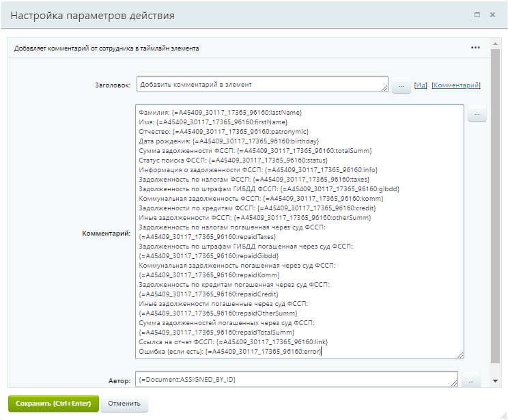Click the vertical scrollbar thumb
Screen dimensions: 508x420
click(x=495, y=212)
